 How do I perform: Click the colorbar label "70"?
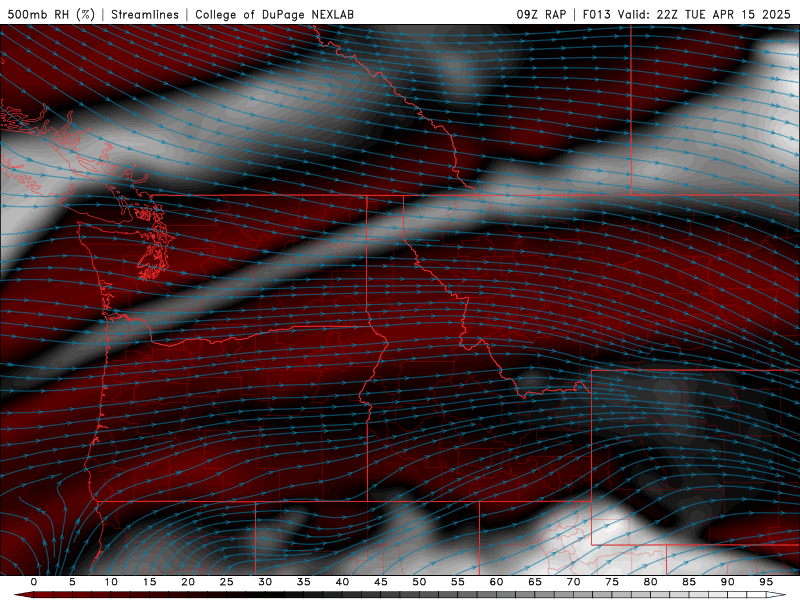573,582
